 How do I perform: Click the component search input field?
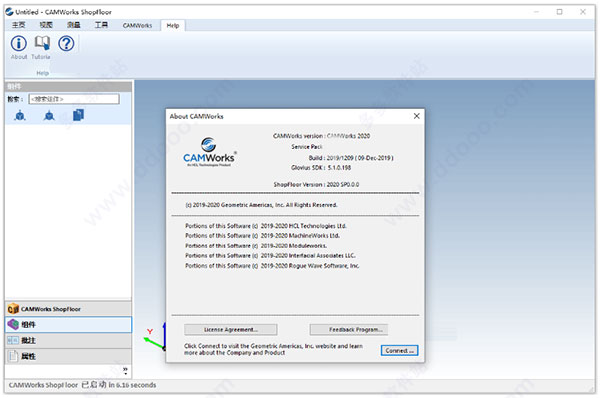click(74, 99)
